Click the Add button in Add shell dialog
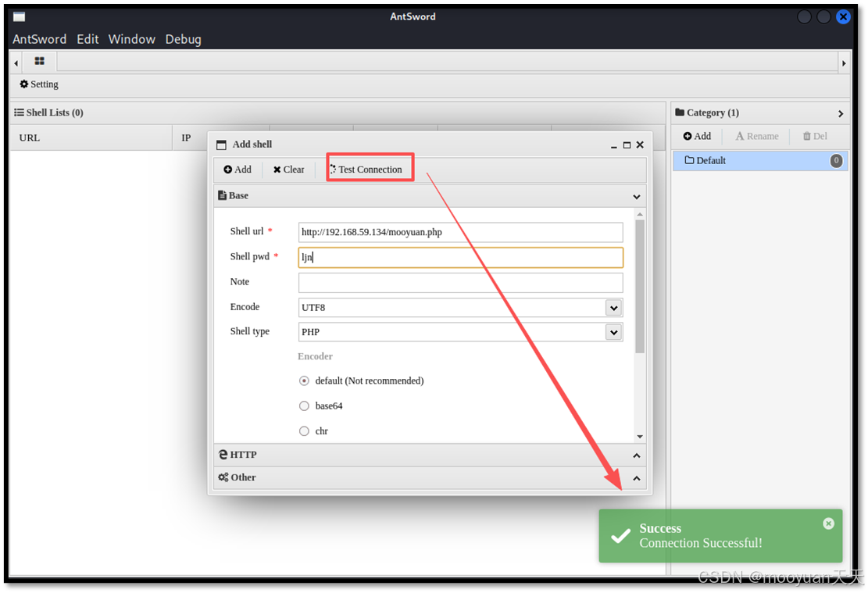The width and height of the screenshot is (868, 593). pyautogui.click(x=238, y=170)
